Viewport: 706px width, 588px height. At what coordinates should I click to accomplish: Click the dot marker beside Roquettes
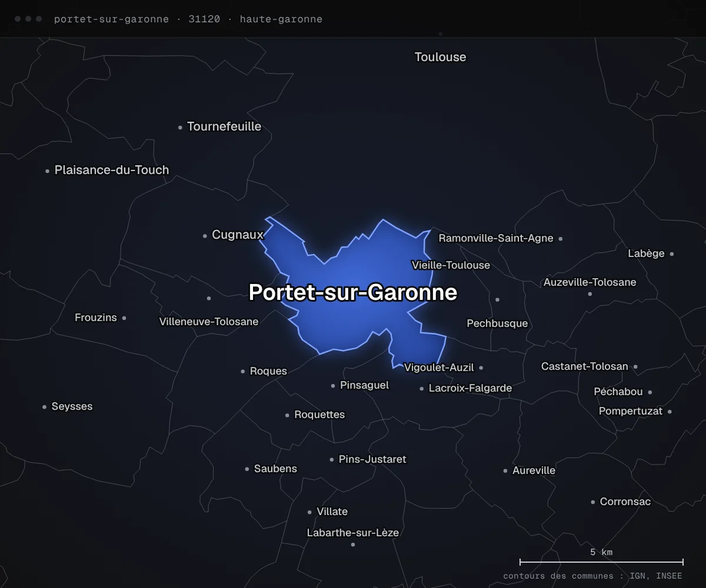click(287, 415)
